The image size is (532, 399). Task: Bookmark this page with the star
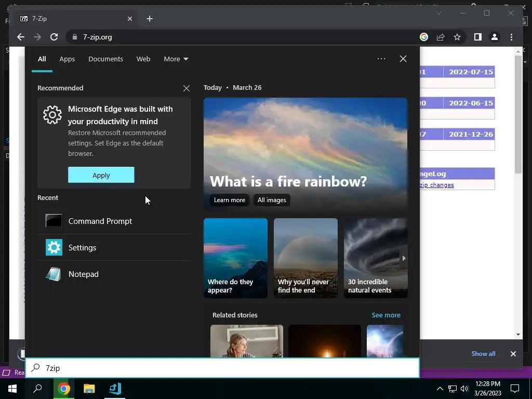click(457, 37)
